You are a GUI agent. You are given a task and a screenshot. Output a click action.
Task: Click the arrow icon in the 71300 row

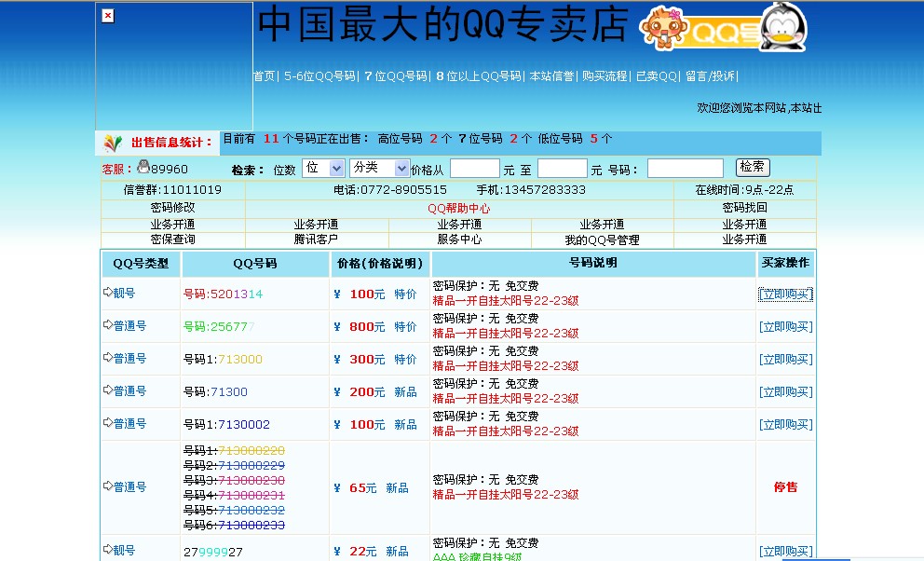tap(108, 390)
